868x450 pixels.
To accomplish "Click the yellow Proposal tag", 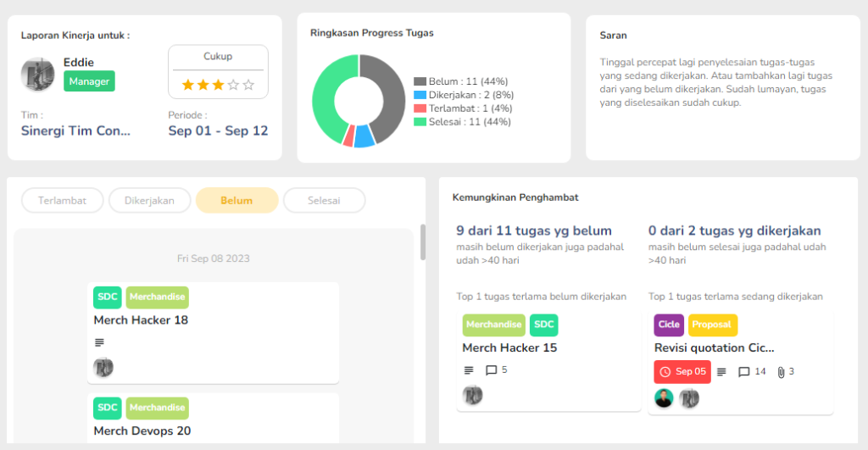I will click(712, 325).
